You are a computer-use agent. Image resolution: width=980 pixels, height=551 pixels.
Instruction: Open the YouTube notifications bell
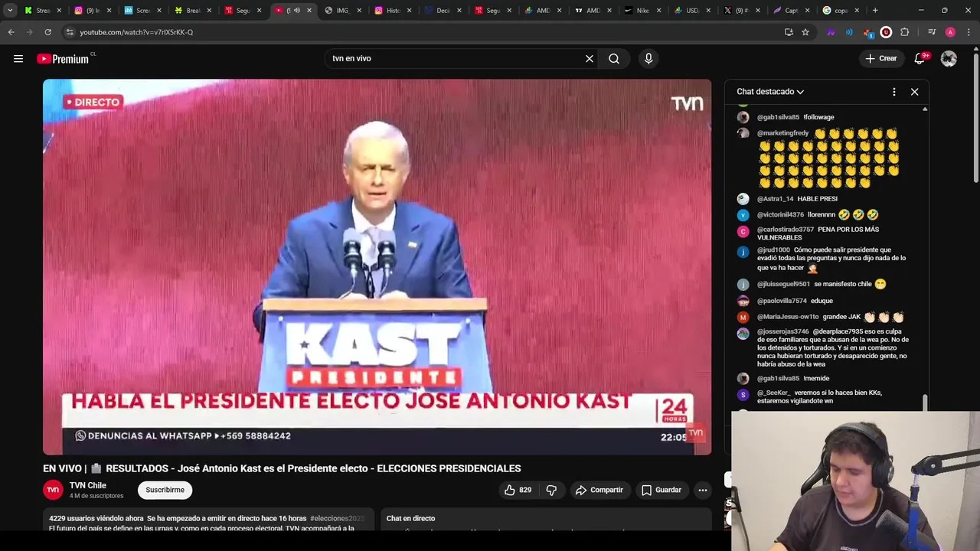coord(920,58)
